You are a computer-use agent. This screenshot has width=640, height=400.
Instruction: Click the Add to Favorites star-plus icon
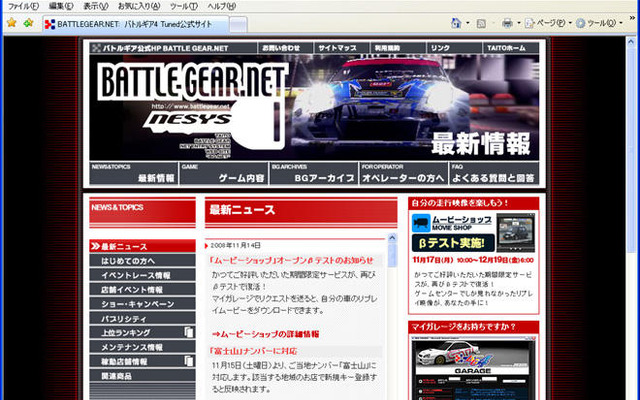28,23
